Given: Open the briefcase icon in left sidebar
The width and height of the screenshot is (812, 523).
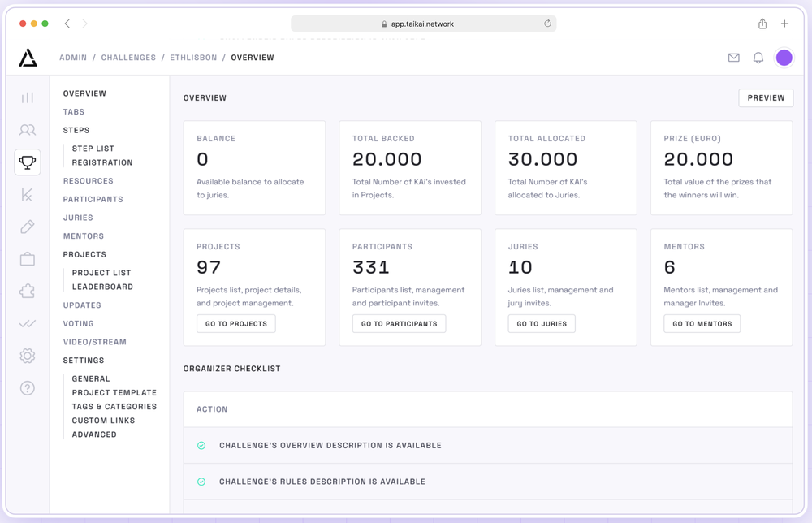Looking at the screenshot, I should [28, 259].
